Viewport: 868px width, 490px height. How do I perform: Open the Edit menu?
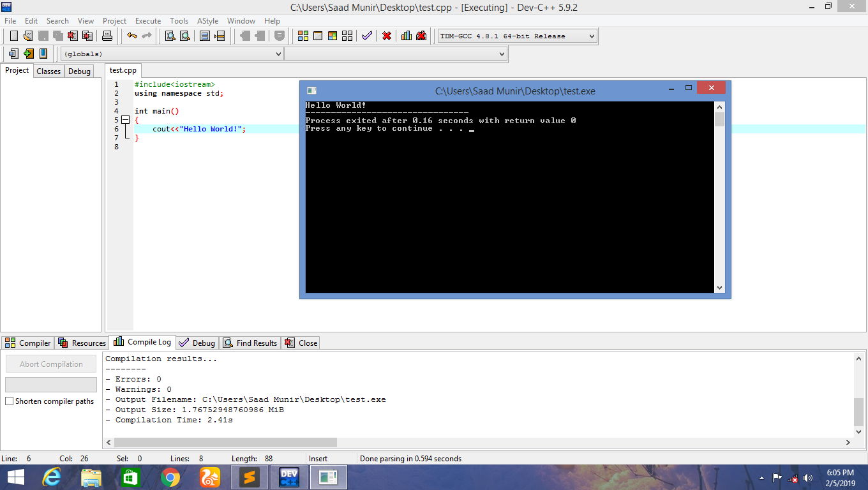(x=31, y=21)
